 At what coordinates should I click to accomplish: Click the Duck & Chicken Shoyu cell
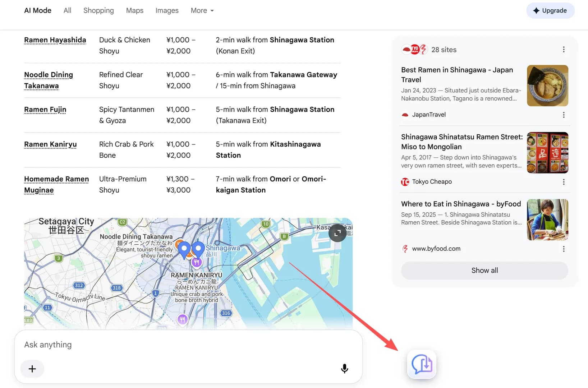(x=124, y=45)
